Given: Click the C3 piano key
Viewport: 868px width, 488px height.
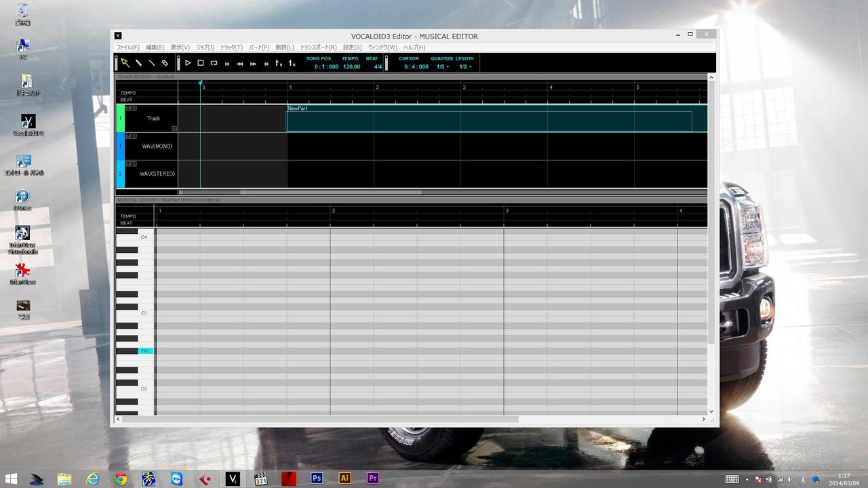Looking at the screenshot, I should coord(136,313).
